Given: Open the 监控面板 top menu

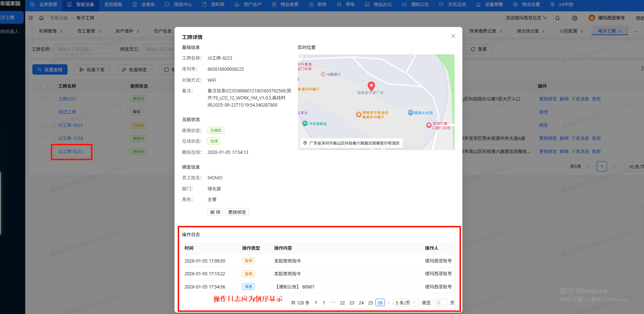Looking at the screenshot, I should pos(113,5).
